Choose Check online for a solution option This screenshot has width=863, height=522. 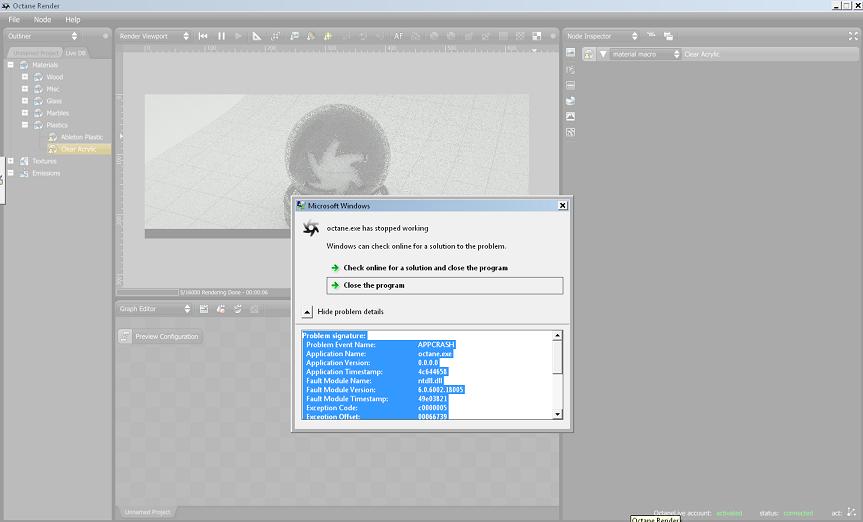(425, 268)
